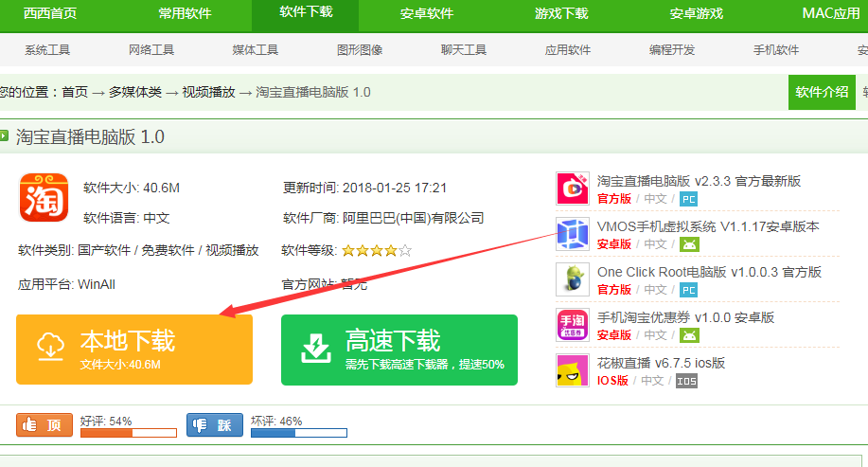Click the 安卓版 tag under VMOS手机虚拟系统

(x=614, y=244)
